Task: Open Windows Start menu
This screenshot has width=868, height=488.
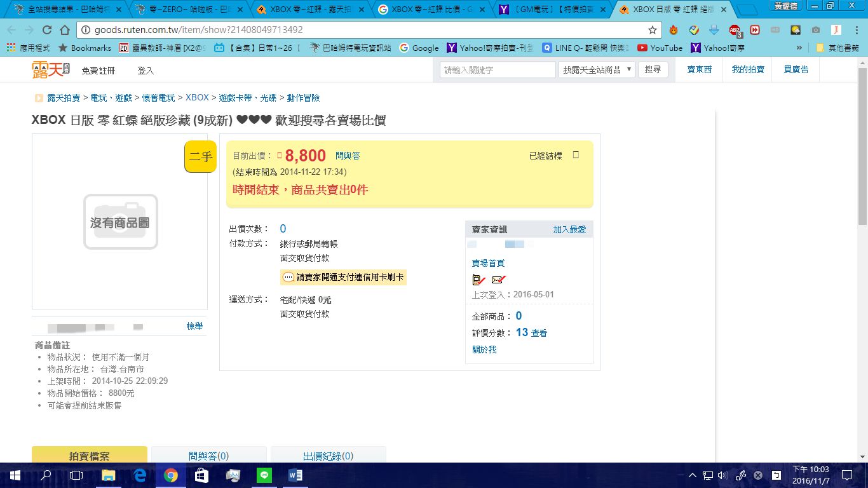Action: pos(15,475)
